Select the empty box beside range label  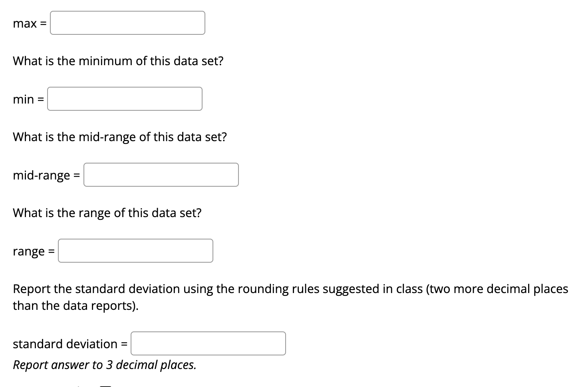[x=135, y=251]
